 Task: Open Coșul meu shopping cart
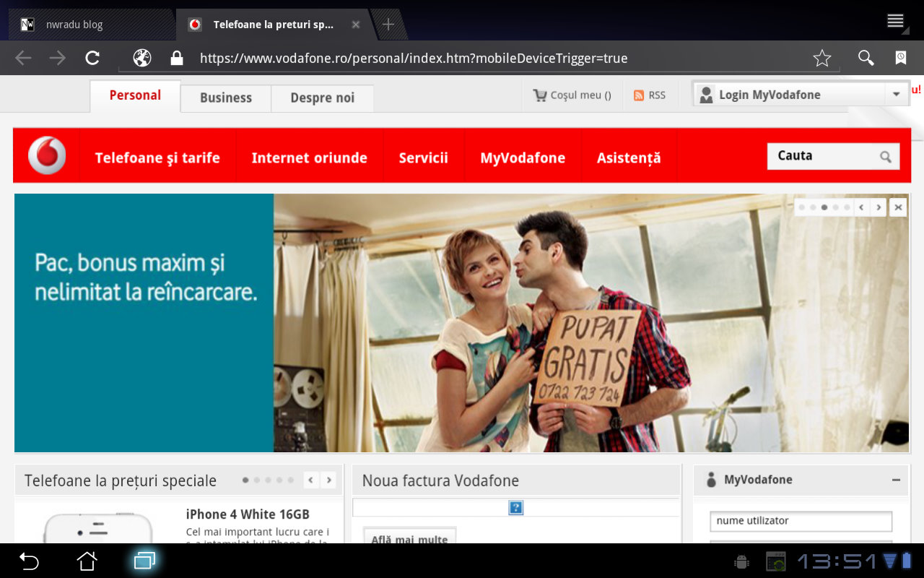click(572, 95)
